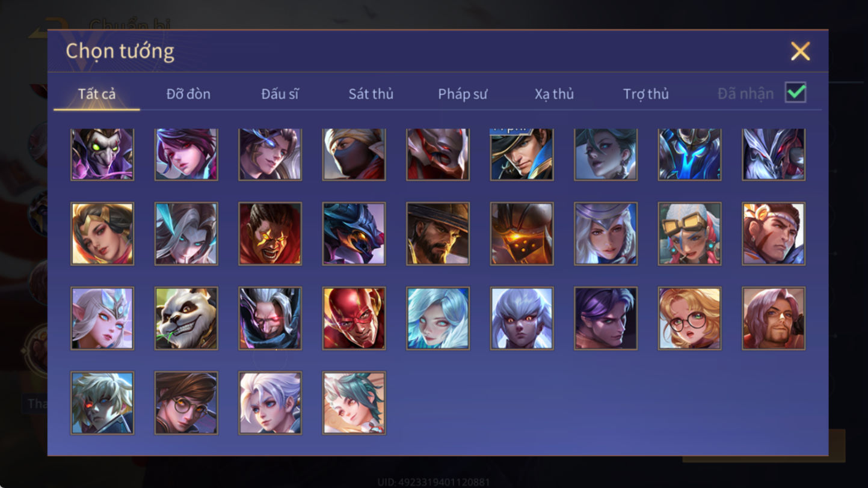Toggle the Đã nhận checkbox
The image size is (868, 488).
pos(796,93)
